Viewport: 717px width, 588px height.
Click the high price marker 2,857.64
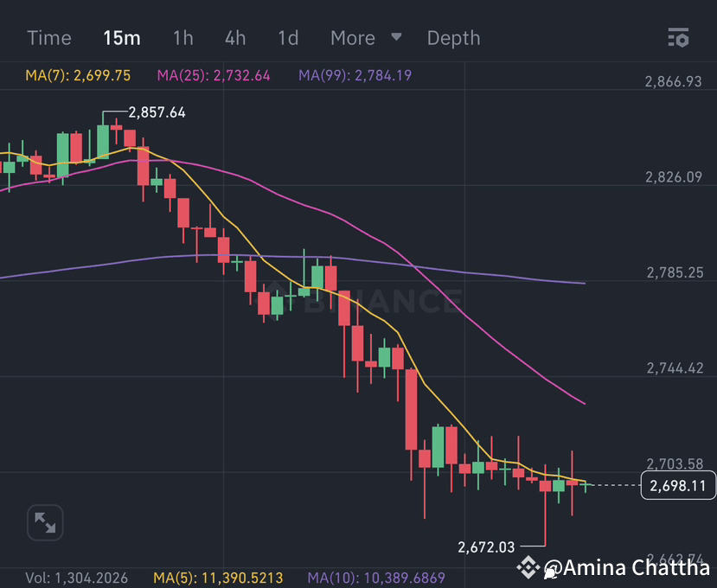(x=157, y=112)
